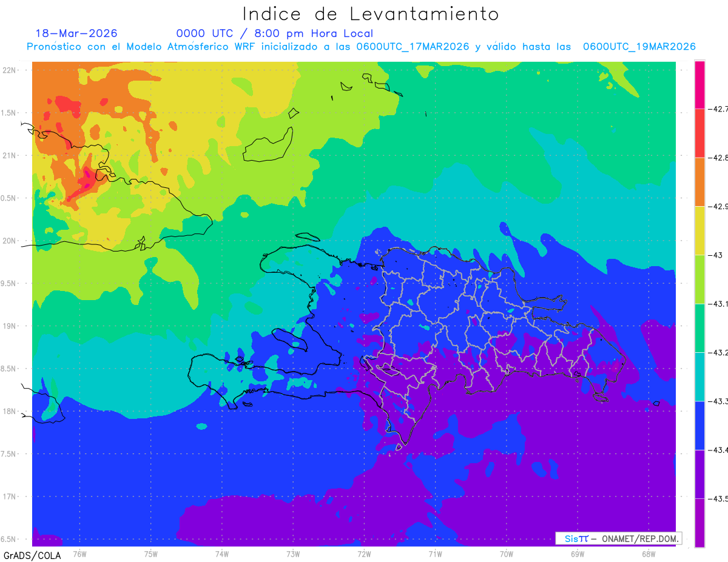Viewport: 728px width, 562px height.
Task: Click the red legend swatch between -42.7 and -42.8
Action: (x=699, y=133)
